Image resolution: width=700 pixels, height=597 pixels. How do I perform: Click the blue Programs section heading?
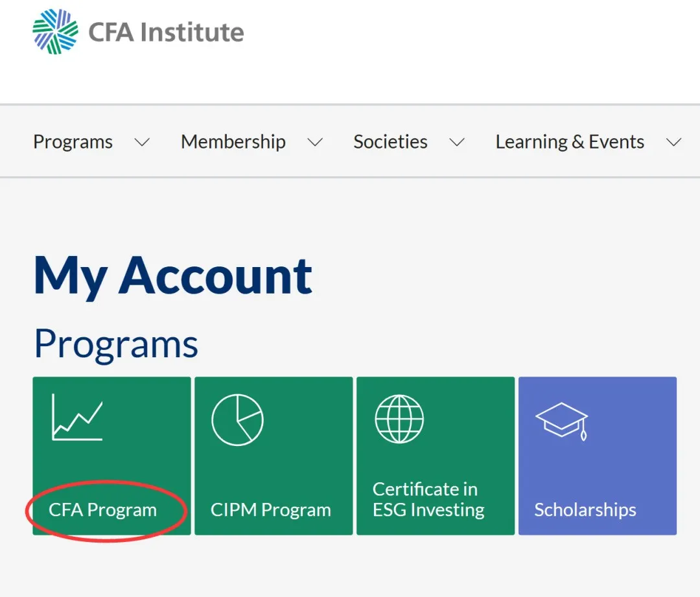[x=116, y=344]
